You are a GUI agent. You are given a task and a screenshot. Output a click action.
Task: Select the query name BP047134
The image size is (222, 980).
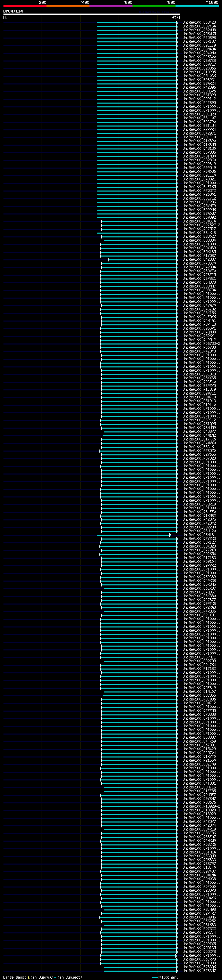13,11
